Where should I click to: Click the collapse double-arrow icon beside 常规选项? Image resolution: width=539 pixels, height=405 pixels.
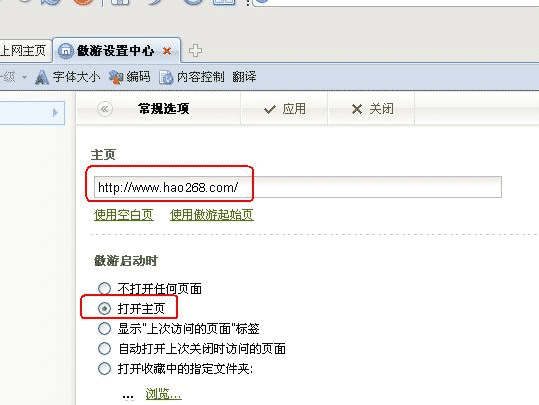click(104, 109)
